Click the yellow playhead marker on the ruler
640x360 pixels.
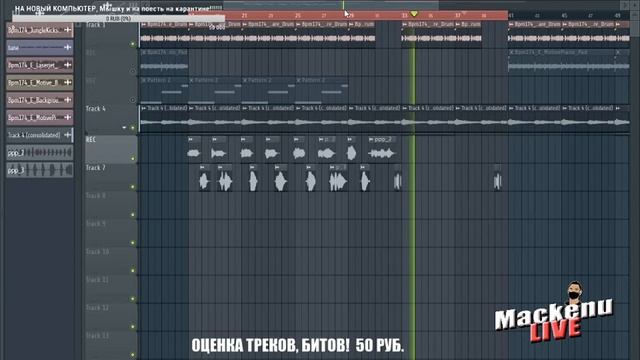pyautogui.click(x=414, y=14)
